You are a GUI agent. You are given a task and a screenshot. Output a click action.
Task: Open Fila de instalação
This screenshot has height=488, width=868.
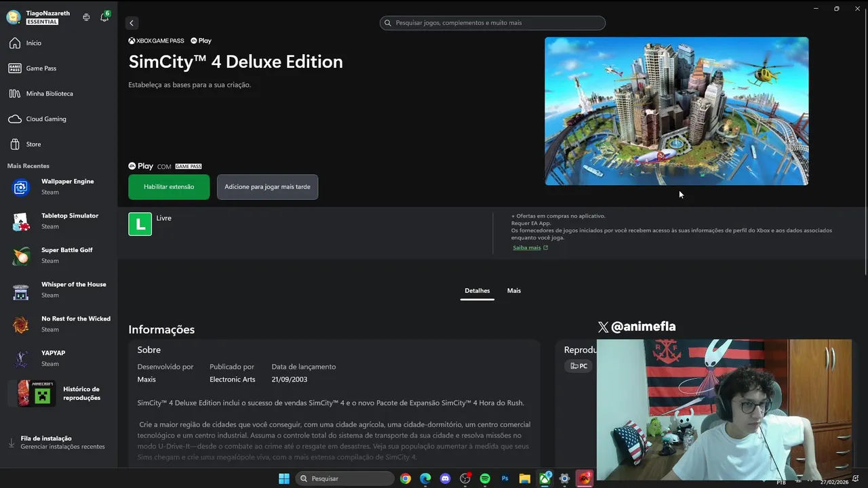tap(58, 443)
